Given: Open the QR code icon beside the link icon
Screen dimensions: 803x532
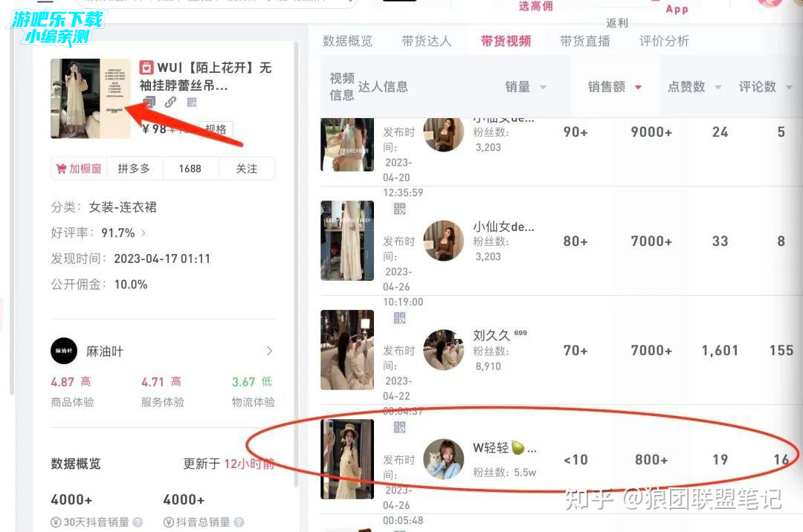Looking at the screenshot, I should tap(192, 102).
